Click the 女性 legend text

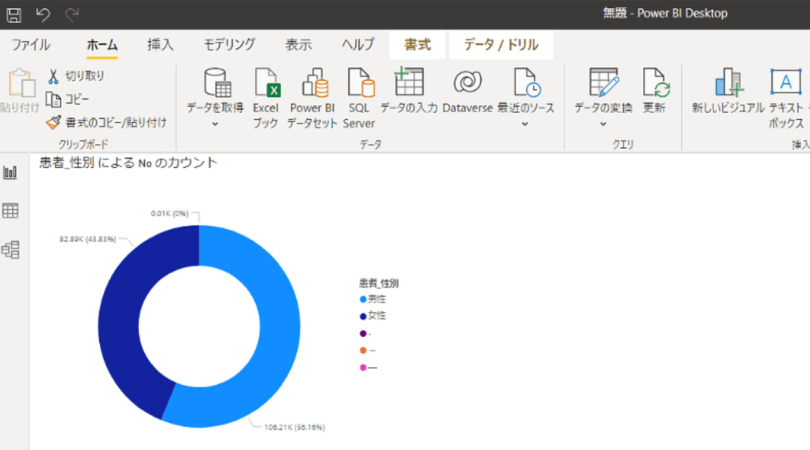pyautogui.click(x=377, y=316)
